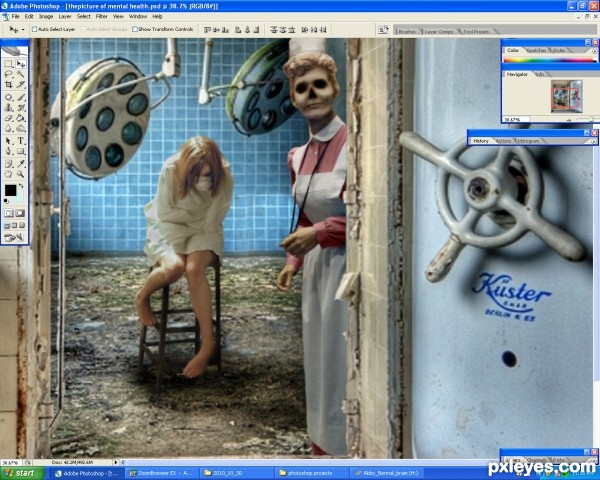Click distribute top edges icon
600x480 pixels.
[x=273, y=30]
